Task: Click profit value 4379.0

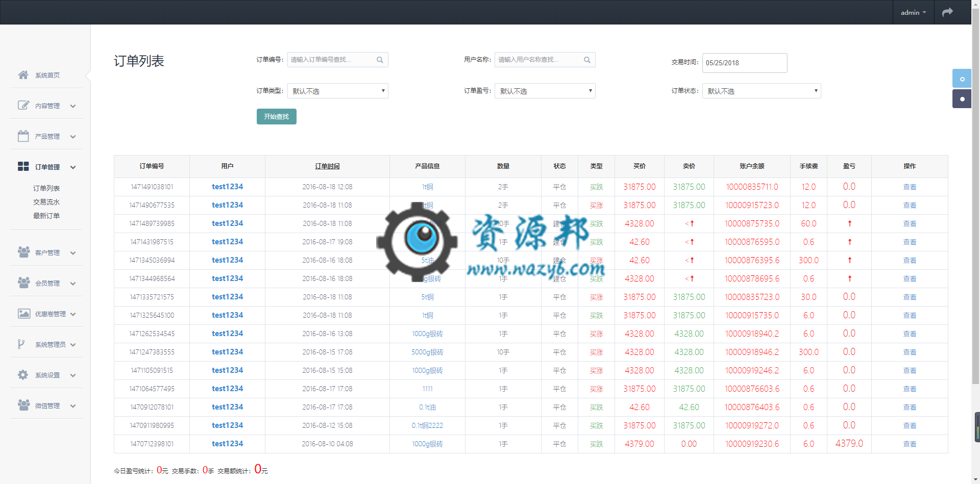Action: (x=849, y=444)
